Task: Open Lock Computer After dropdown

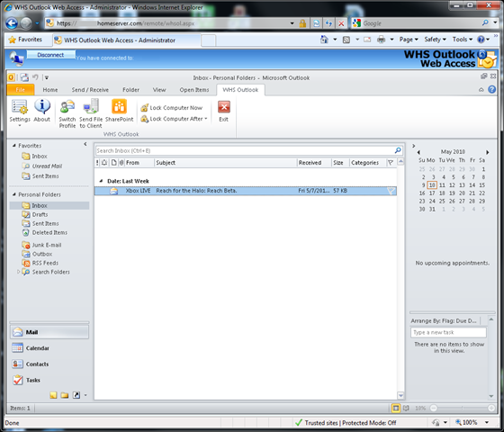Action: [206, 119]
